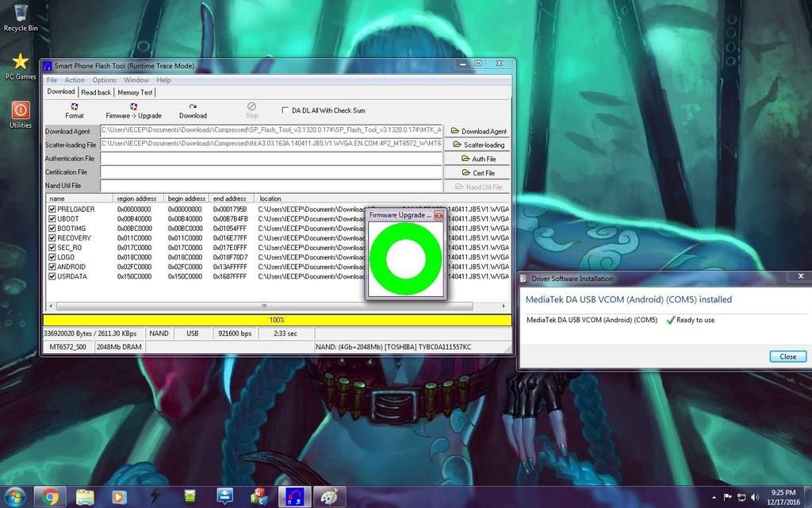Image resolution: width=812 pixels, height=508 pixels.
Task: Toggle the USRDATA partition checkbox
Action: [52, 276]
